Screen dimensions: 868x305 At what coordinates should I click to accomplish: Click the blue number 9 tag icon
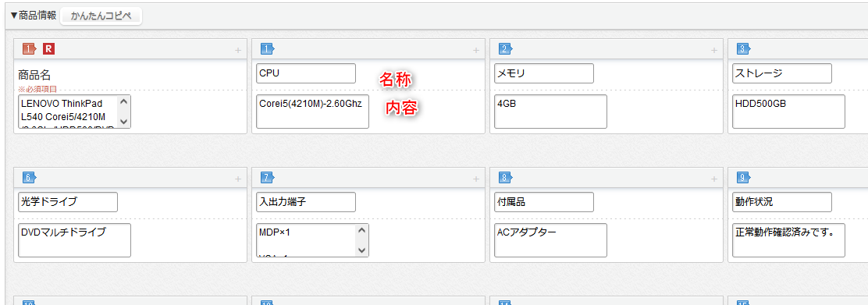[x=743, y=178]
